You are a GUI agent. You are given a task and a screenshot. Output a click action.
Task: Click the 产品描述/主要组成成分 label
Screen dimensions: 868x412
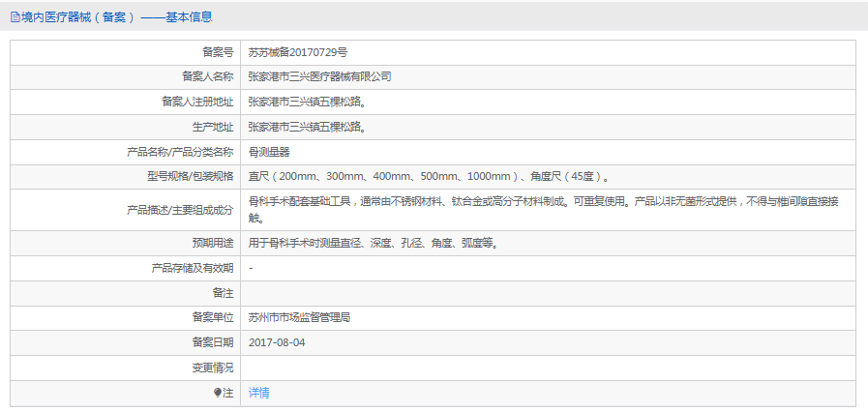180,210
